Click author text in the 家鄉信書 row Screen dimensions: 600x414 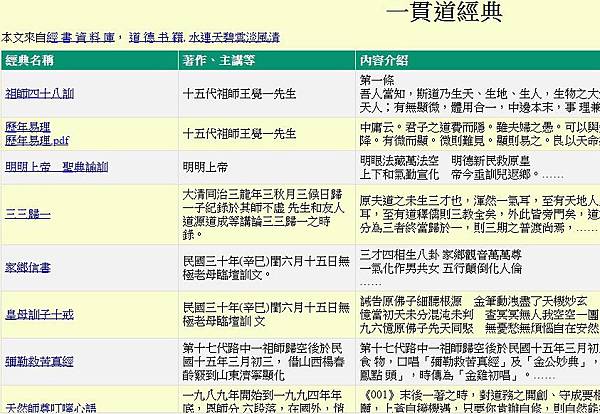pyautogui.click(x=266, y=268)
